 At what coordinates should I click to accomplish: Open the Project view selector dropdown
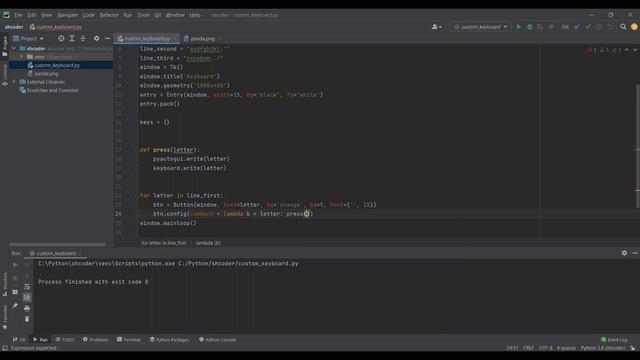pos(28,38)
